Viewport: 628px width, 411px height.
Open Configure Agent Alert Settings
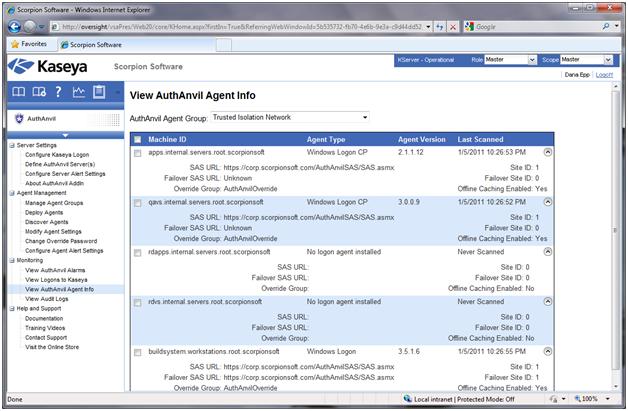click(64, 251)
